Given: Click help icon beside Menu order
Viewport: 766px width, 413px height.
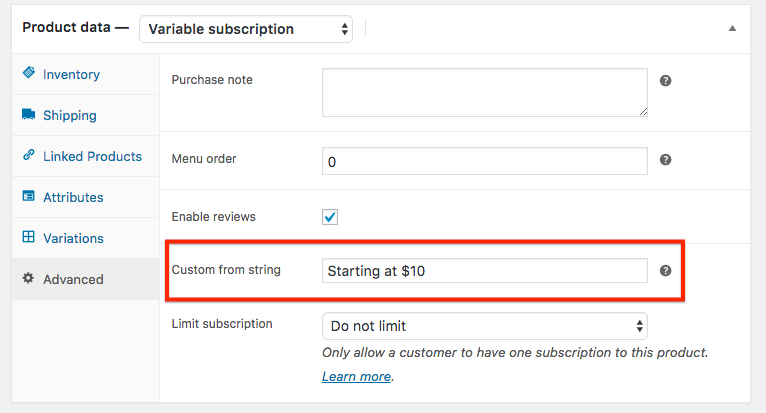Looking at the screenshot, I should click(665, 160).
